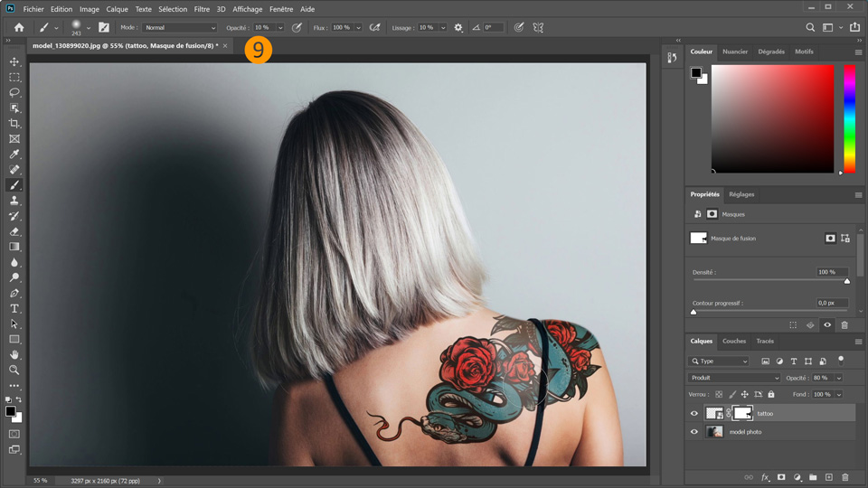The width and height of the screenshot is (868, 488).
Task: Create a new layer button
Action: (x=829, y=477)
